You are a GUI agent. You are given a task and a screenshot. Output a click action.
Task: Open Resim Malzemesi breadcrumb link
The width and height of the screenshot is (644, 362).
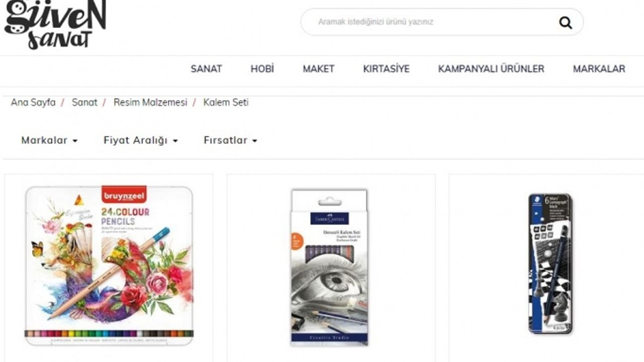tap(150, 103)
